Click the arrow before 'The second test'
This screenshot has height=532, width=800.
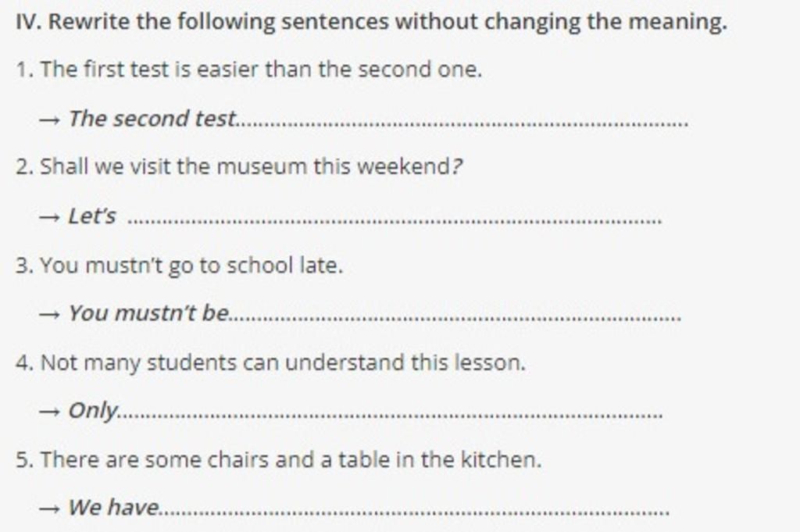49,120
